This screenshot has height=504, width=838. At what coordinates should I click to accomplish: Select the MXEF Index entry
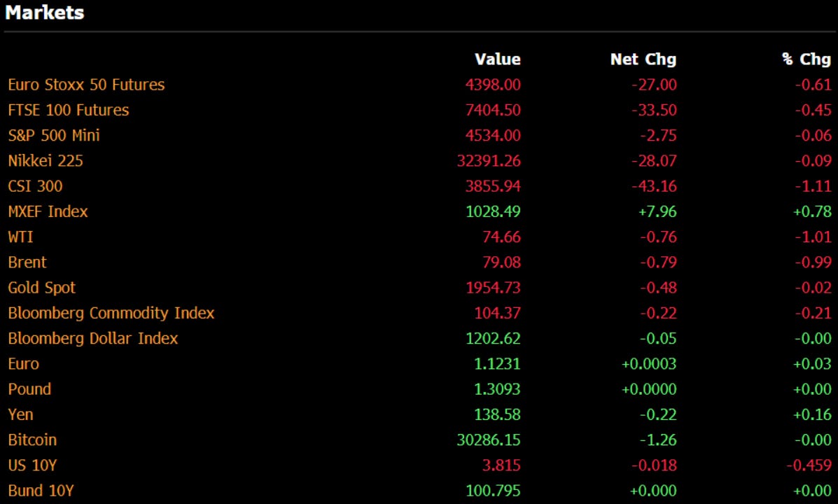tap(48, 211)
